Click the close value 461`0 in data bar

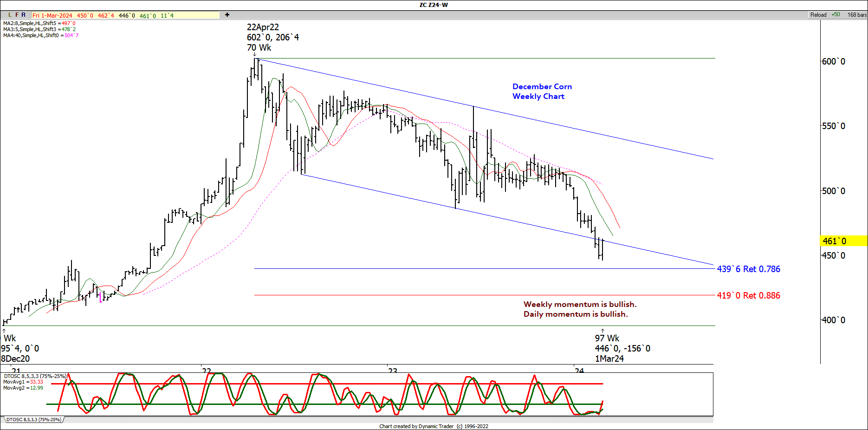pyautogui.click(x=148, y=15)
